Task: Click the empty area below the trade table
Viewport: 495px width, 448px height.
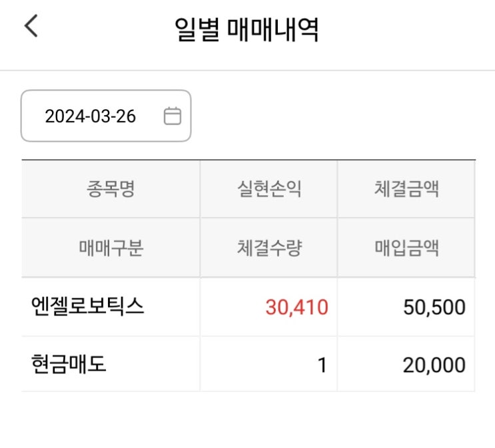Action: tap(247, 421)
